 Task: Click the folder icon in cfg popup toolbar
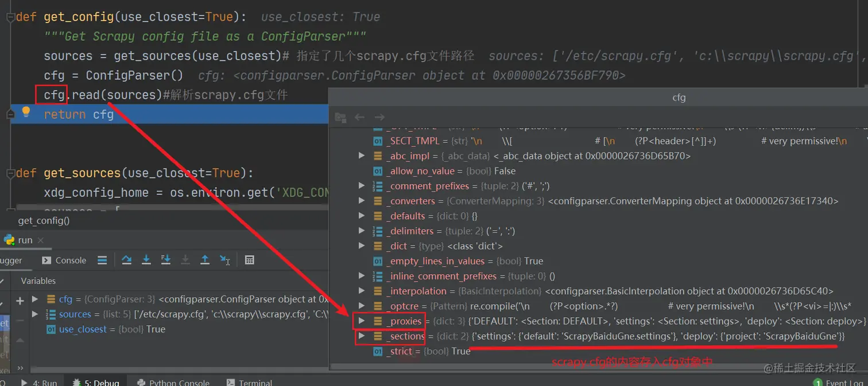pos(340,117)
